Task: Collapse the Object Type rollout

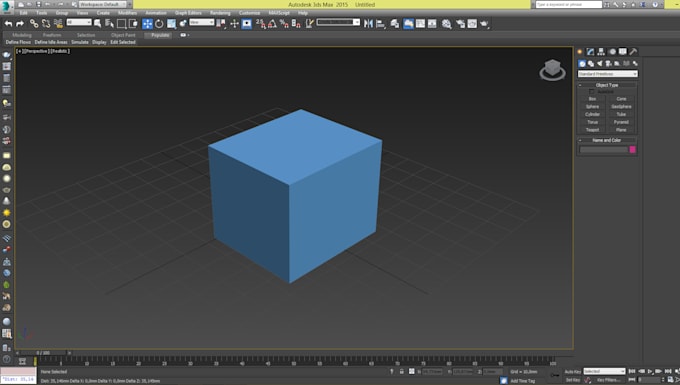Action: coord(607,85)
